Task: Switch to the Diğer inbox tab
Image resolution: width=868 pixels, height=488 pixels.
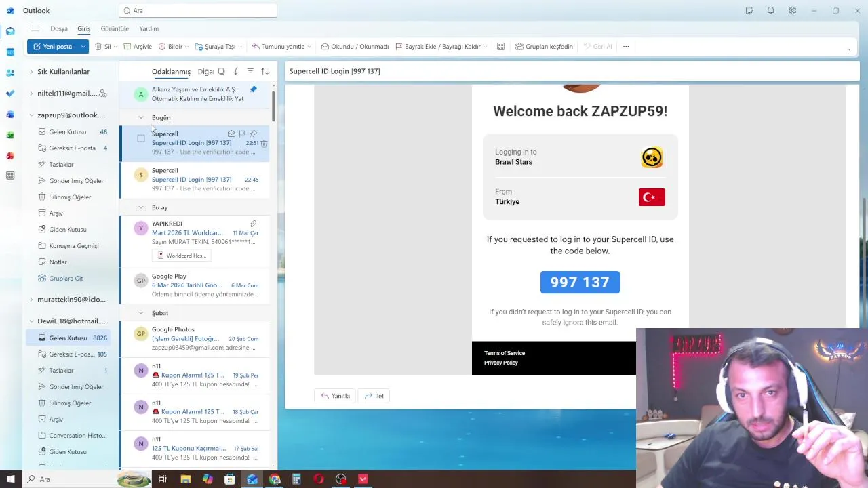Action: [205, 71]
